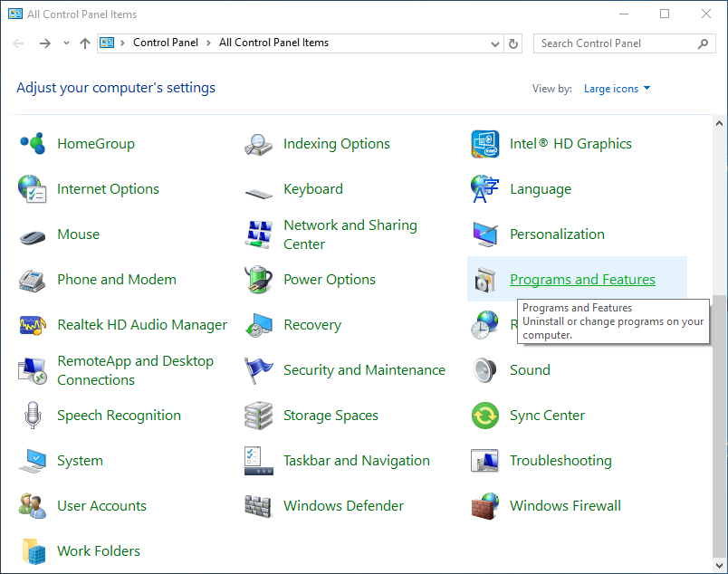Click the Troubleshooting icon
This screenshot has width=728, height=574.
(484, 461)
